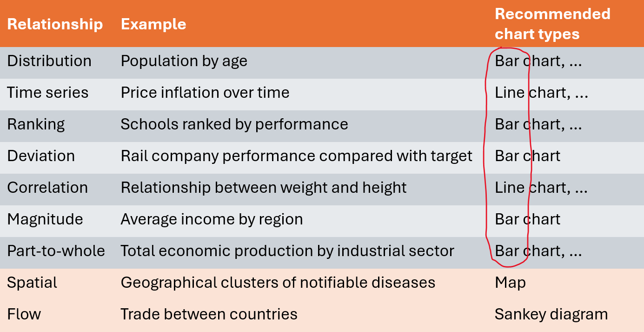Select the Example column header

tap(153, 24)
